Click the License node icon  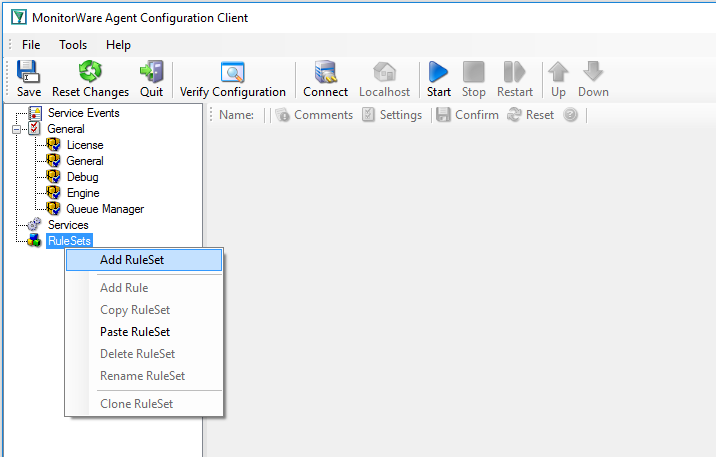[53, 145]
